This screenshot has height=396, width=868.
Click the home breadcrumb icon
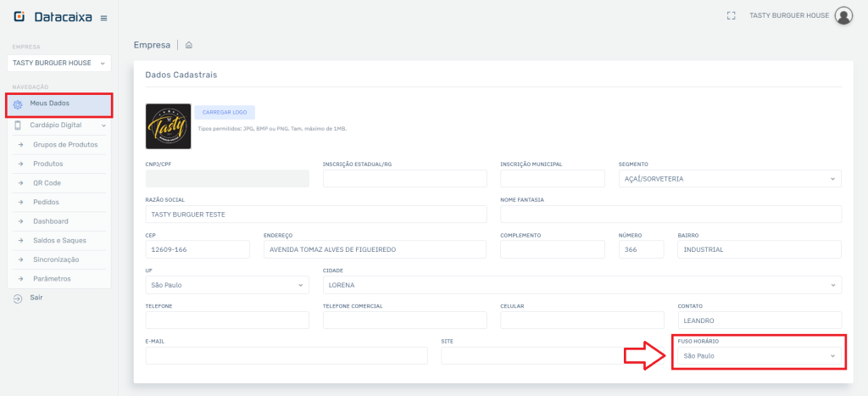pyautogui.click(x=188, y=45)
